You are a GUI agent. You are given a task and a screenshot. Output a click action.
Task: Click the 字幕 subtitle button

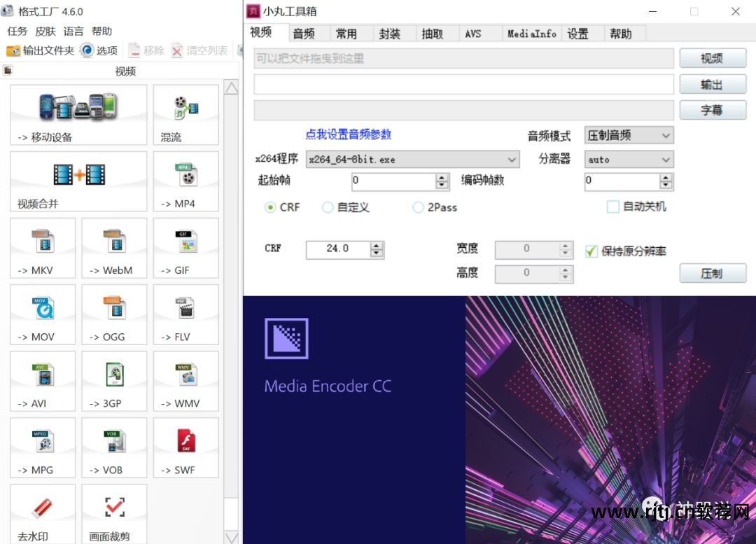coord(713,110)
